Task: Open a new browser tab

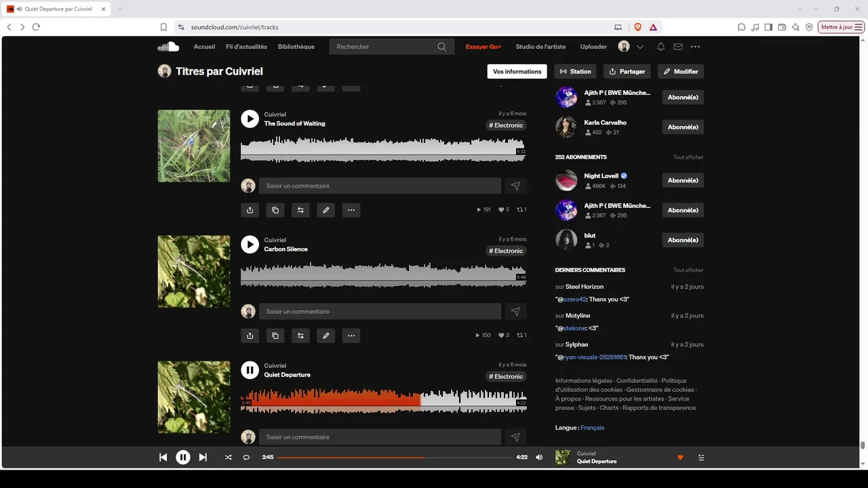Action: [x=120, y=9]
